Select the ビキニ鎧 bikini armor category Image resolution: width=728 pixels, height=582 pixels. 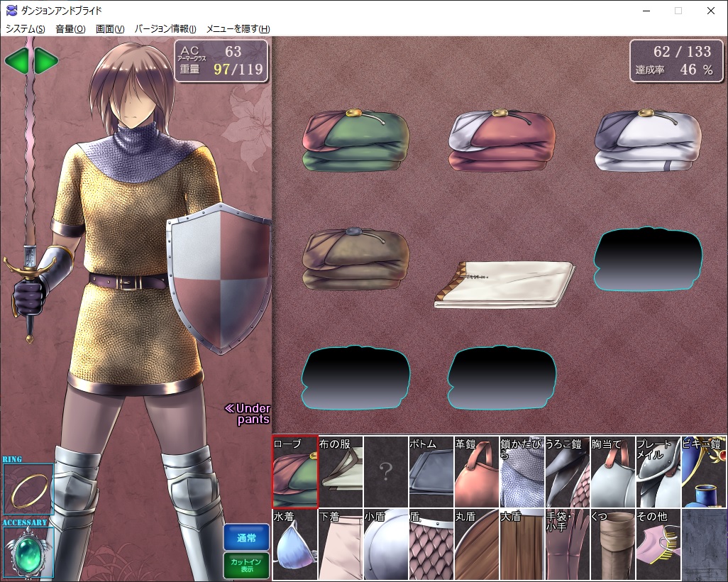point(704,472)
